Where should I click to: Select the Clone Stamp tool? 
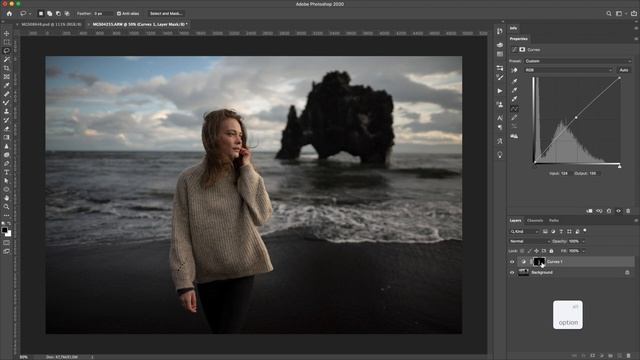point(7,111)
